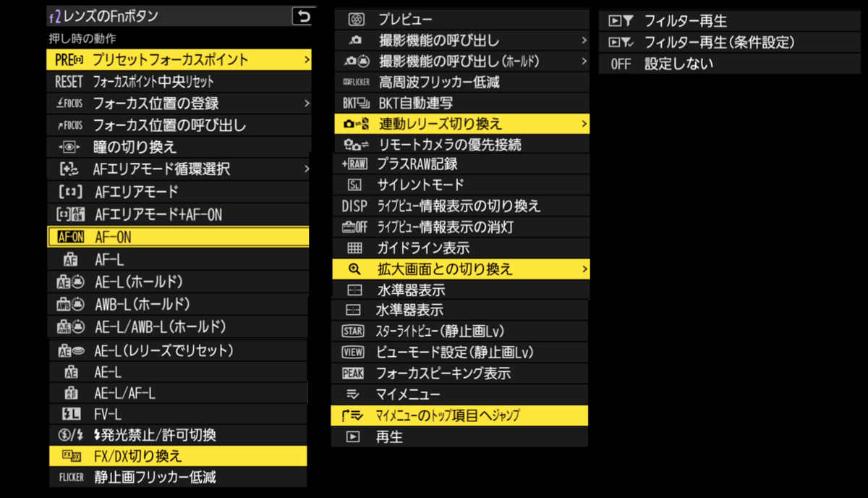
Task: Click the AE-L(ホールド) icon
Action: pyautogui.click(x=70, y=282)
